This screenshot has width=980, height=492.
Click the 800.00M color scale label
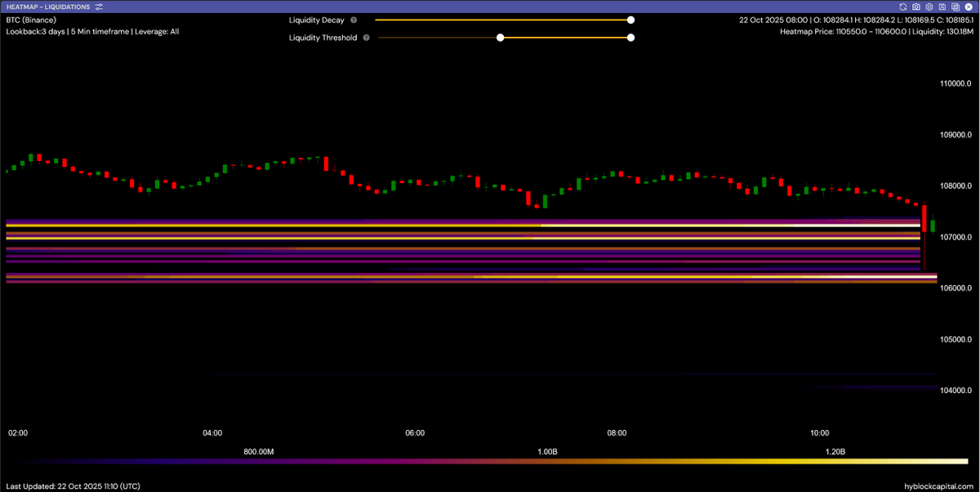pos(259,451)
